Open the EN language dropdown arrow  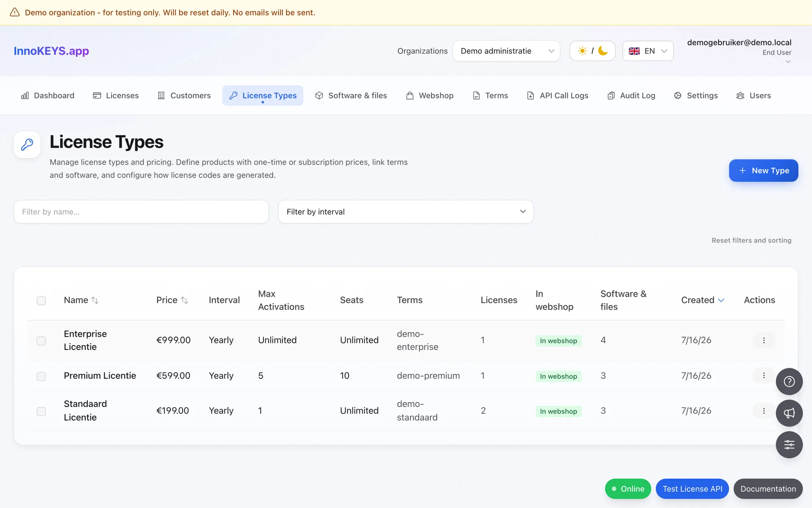[x=664, y=51]
